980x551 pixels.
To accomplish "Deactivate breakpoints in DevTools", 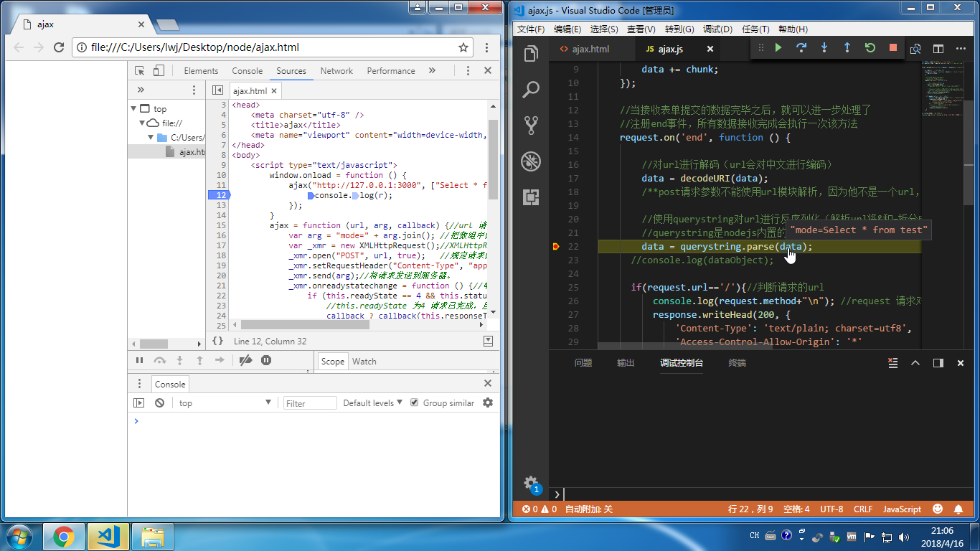I will (x=245, y=360).
